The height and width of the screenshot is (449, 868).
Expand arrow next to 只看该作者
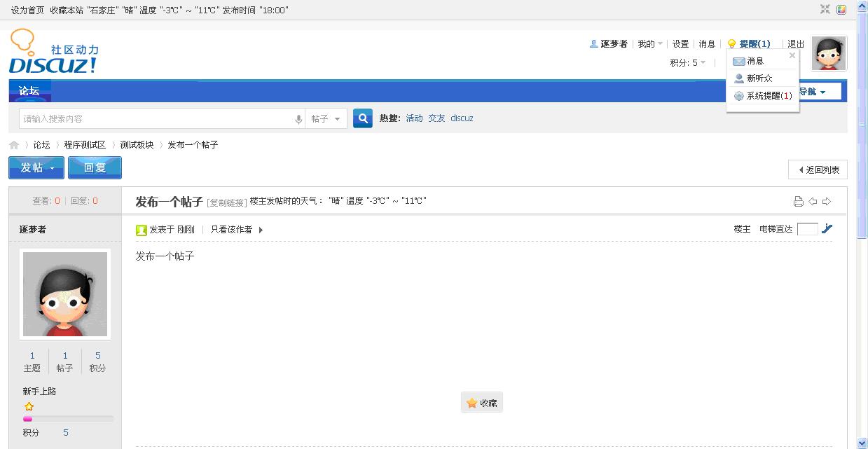point(261,230)
